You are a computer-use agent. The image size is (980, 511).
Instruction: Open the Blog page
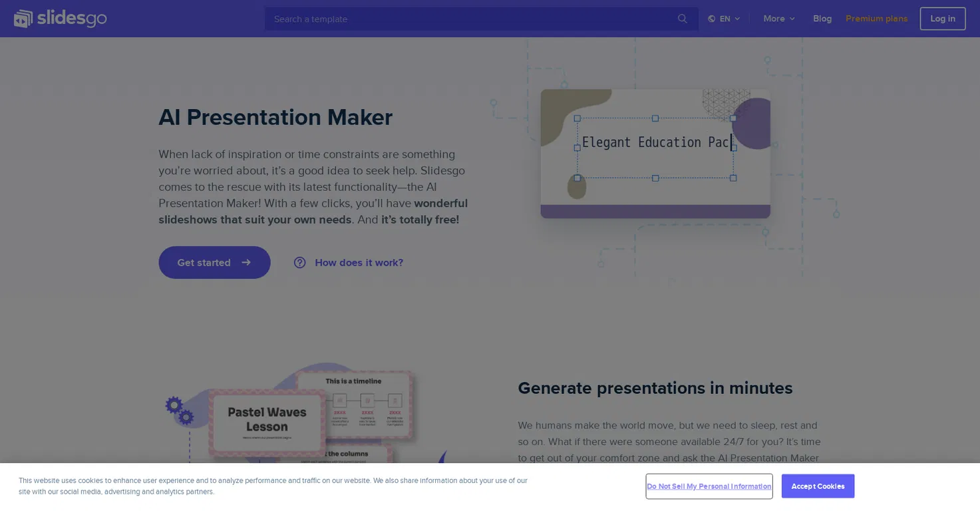tap(822, 19)
